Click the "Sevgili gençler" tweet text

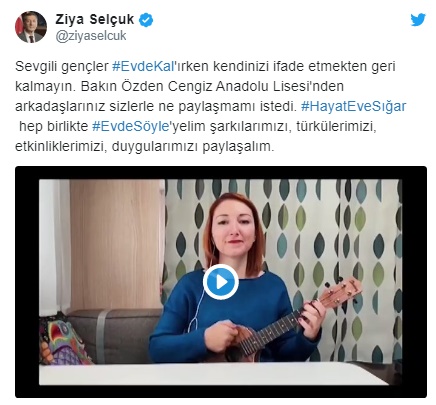pos(62,66)
